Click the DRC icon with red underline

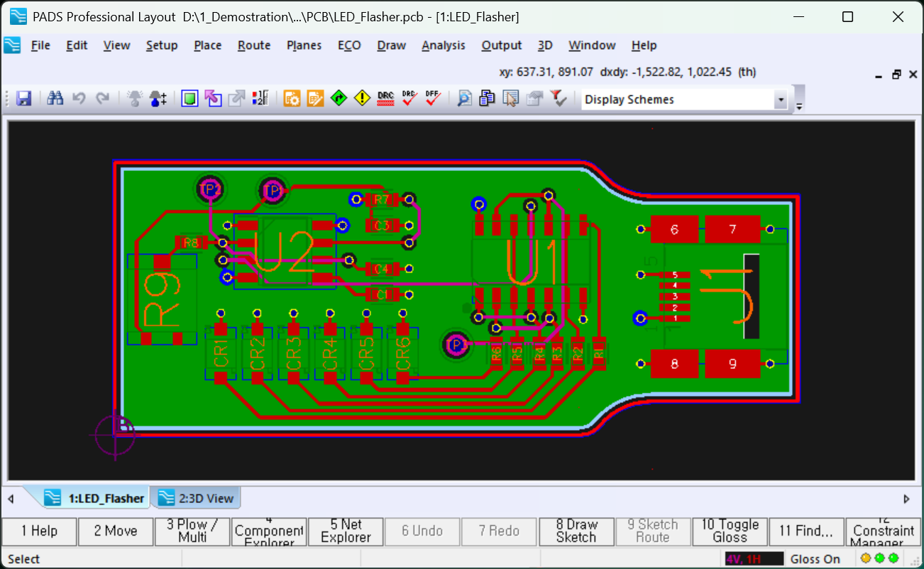(x=385, y=99)
